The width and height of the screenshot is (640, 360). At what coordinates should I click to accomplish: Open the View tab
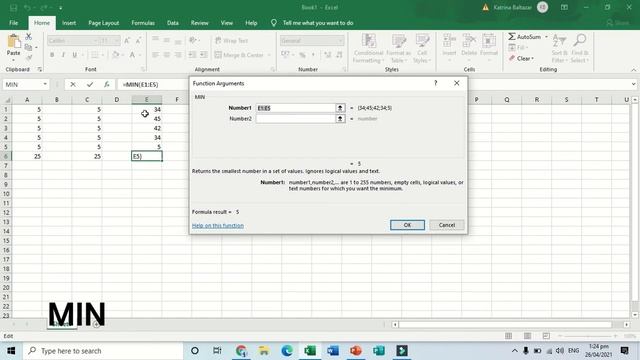tap(227, 23)
